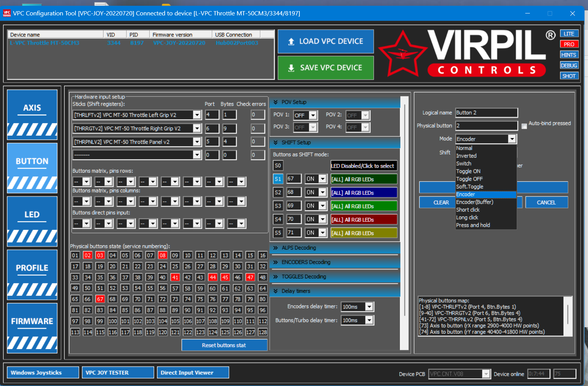Switch to the BUTTON page
The width and height of the screenshot is (588, 386).
[x=32, y=168]
